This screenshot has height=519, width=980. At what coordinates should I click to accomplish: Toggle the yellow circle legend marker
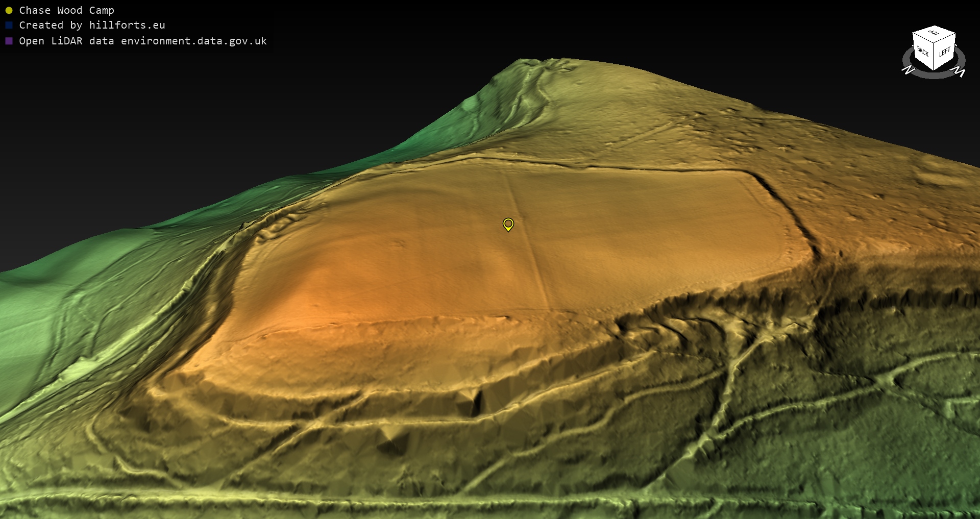point(9,10)
